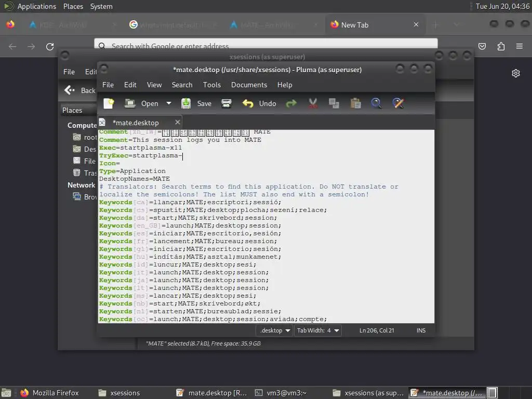Save the mate.desktop file
The image size is (532, 399).
[196, 103]
